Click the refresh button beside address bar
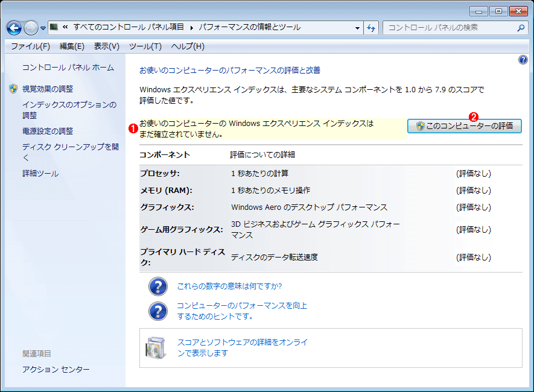 point(371,28)
